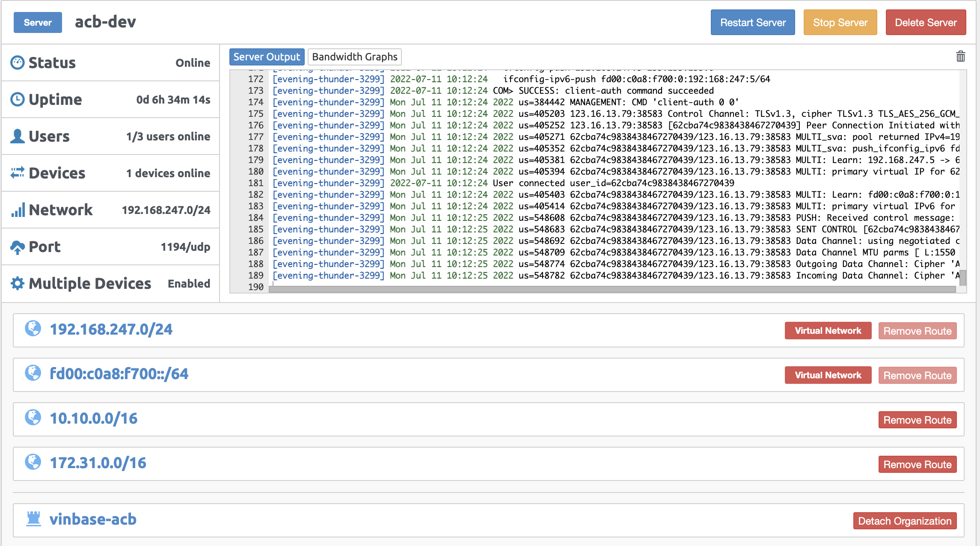
Task: Click the Stop Server button
Action: click(840, 22)
